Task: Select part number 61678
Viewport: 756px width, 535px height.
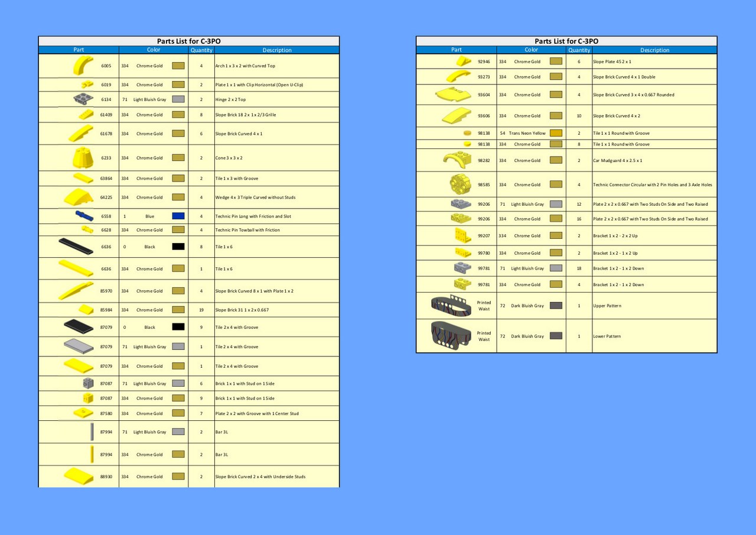Action: pos(106,134)
